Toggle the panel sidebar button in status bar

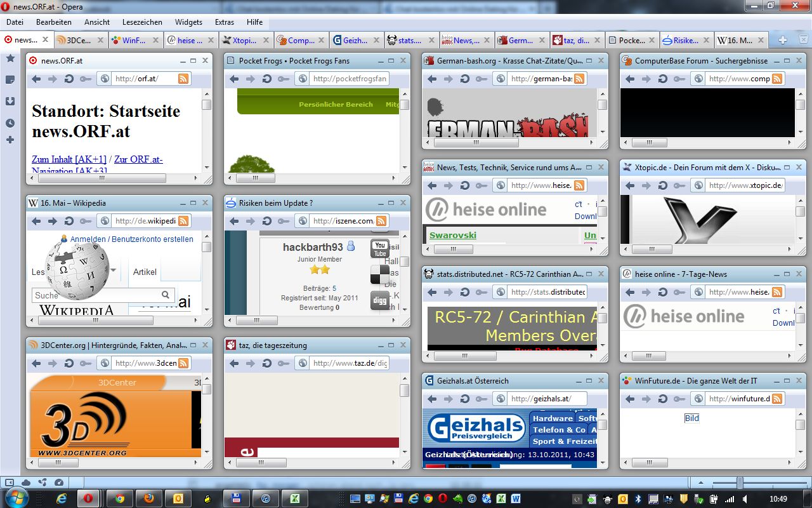pyautogui.click(x=10, y=483)
